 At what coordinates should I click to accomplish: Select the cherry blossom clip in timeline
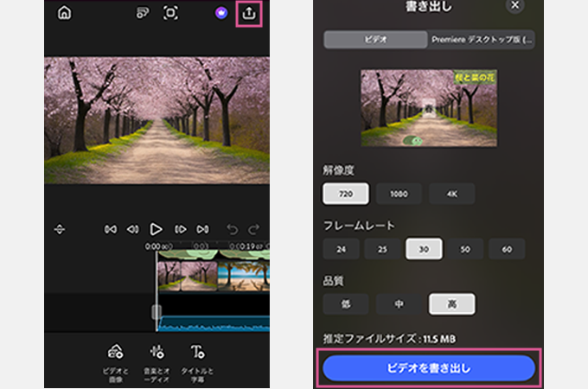pos(187,277)
